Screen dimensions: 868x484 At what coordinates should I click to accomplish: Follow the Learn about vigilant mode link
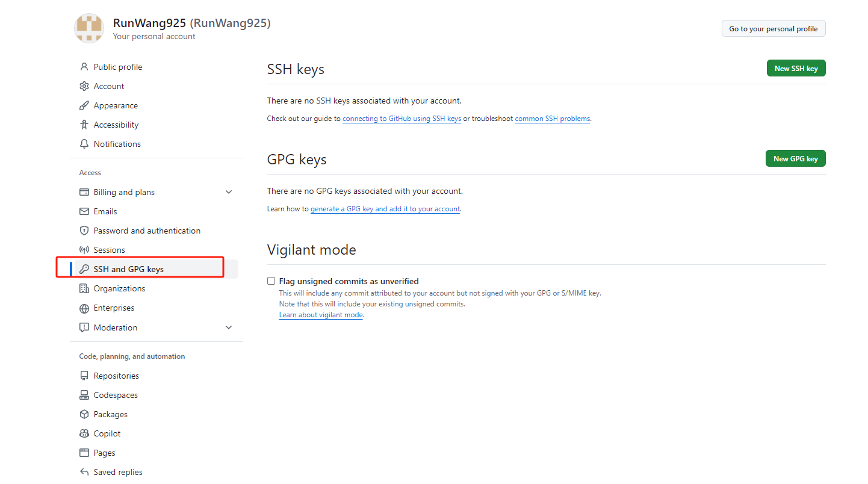(321, 315)
